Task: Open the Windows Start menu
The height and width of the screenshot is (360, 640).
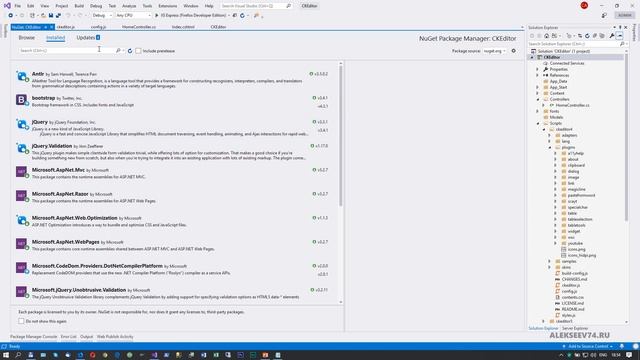Action: (x=6, y=355)
